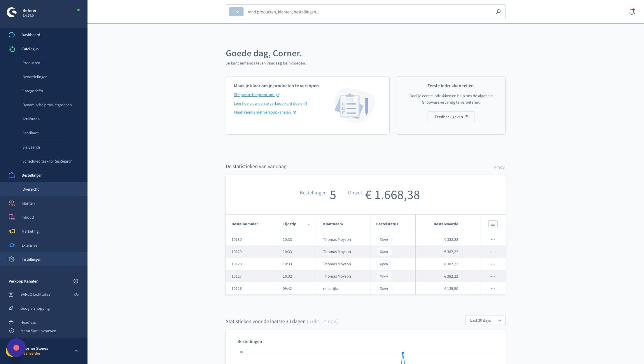Sort by Tijdstip column arrow

coord(309,224)
